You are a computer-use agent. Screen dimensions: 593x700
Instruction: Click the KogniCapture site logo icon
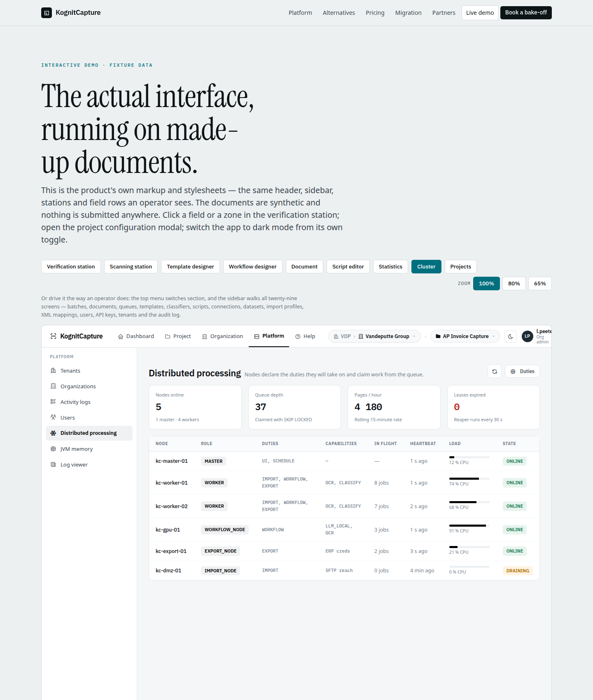[47, 13]
